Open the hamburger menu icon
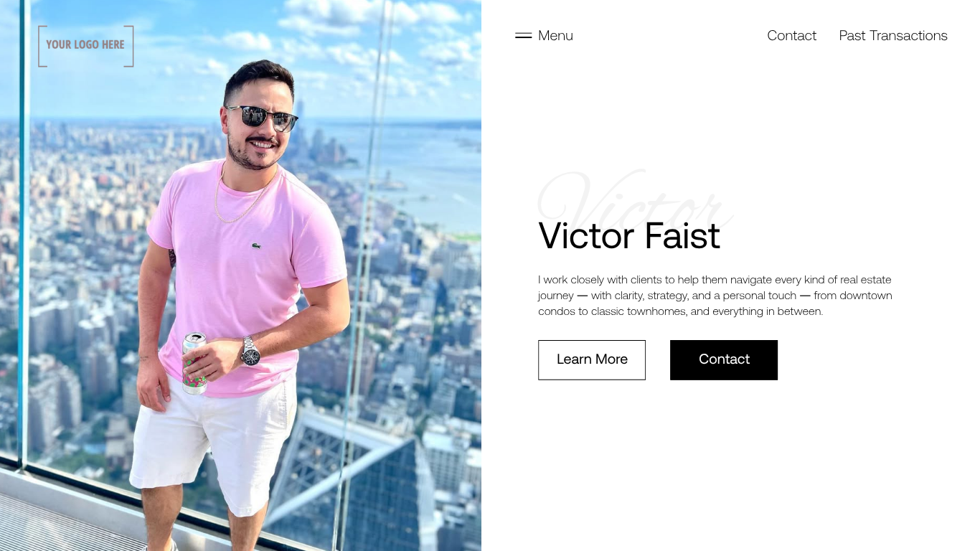Image resolution: width=980 pixels, height=551 pixels. pyautogui.click(x=523, y=36)
